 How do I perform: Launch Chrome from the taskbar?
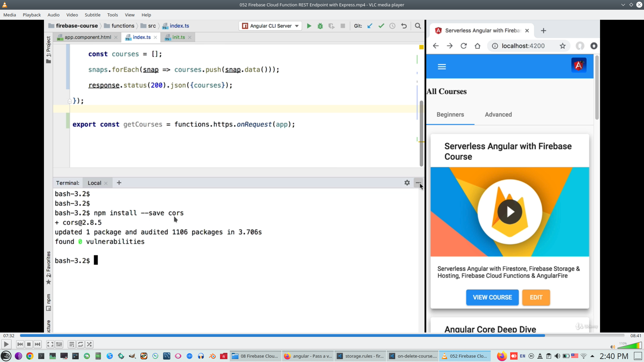(30, 356)
